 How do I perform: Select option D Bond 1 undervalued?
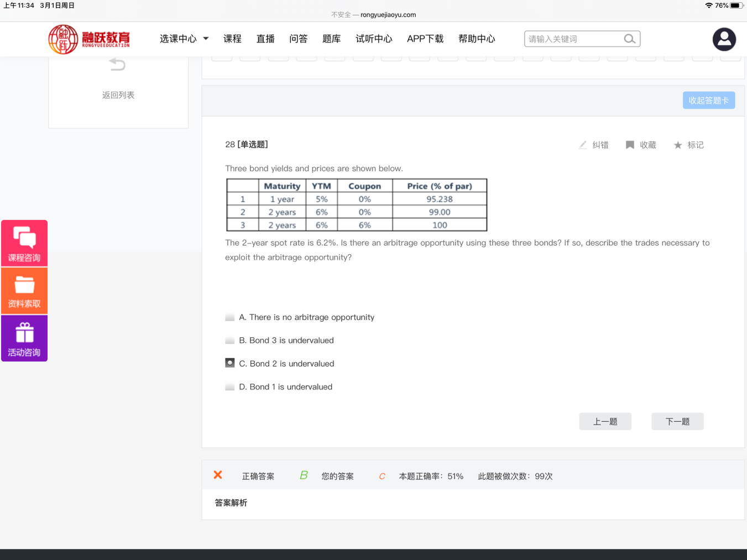(230, 387)
